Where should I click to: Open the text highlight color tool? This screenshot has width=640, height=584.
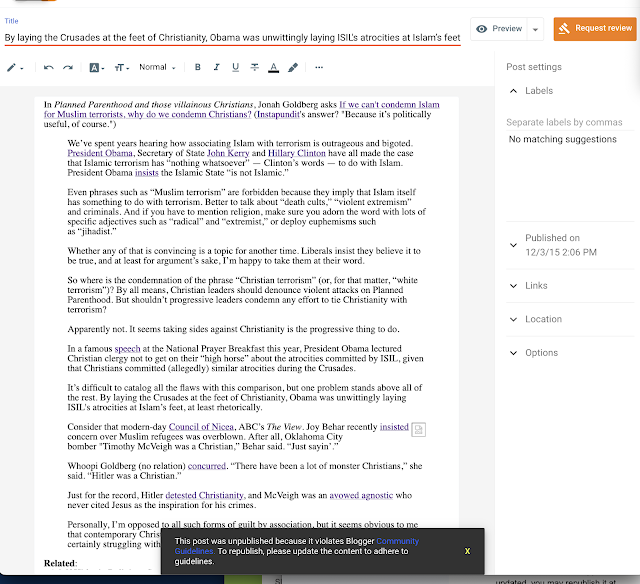(x=293, y=68)
